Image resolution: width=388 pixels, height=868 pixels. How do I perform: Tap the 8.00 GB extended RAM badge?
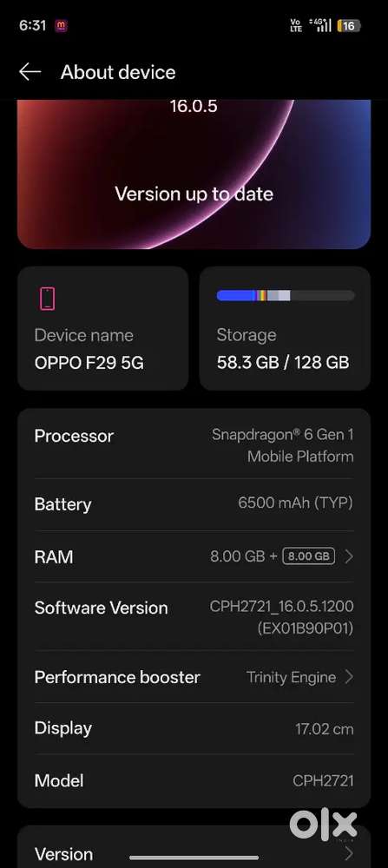click(x=309, y=556)
